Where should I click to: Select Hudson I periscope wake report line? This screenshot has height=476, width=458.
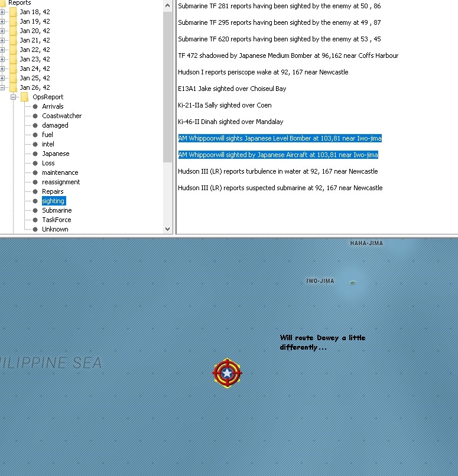[x=263, y=72]
